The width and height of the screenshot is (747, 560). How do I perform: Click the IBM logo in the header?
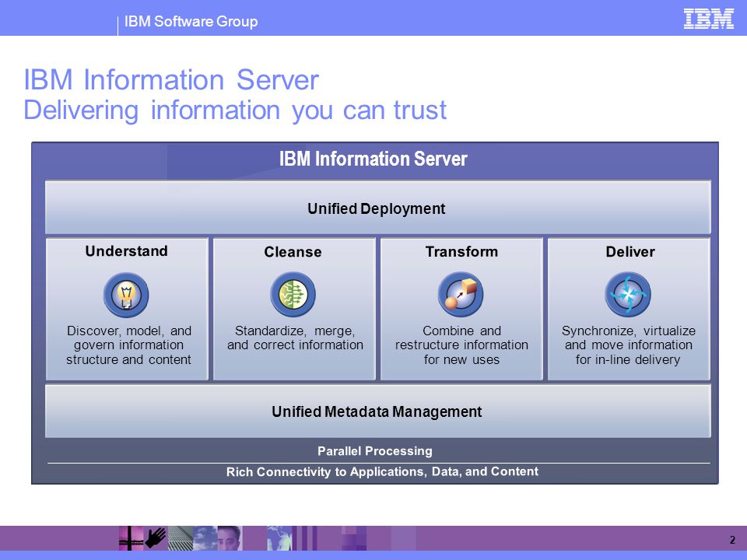pyautogui.click(x=708, y=19)
